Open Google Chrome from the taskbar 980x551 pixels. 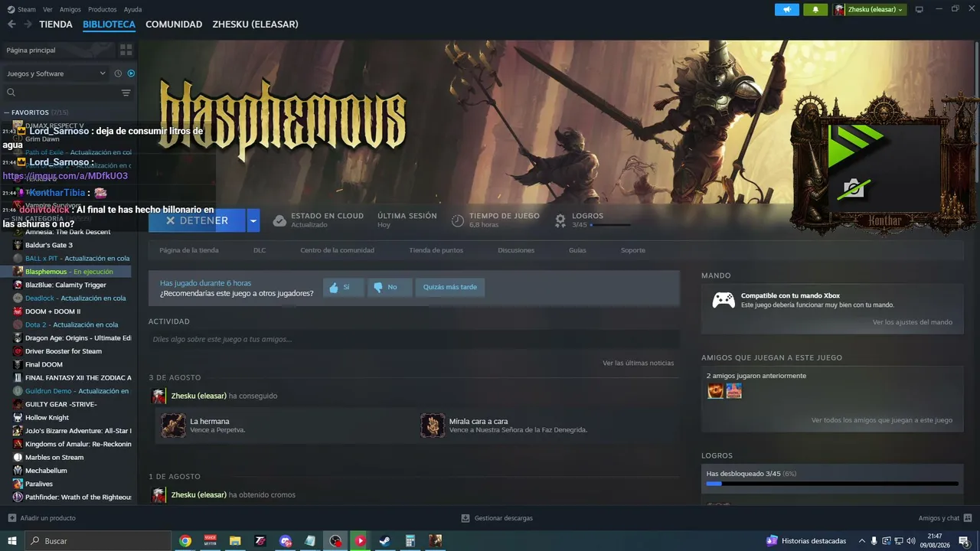coord(185,541)
